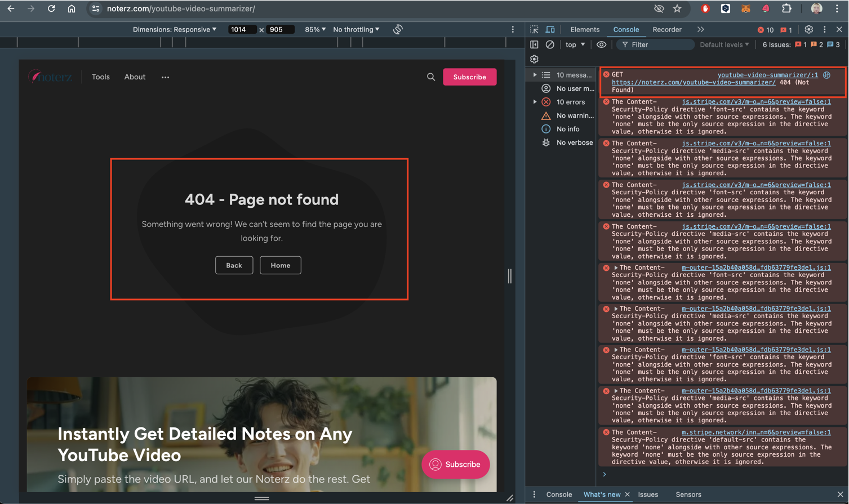
Task: Toggle the console sidebar panel
Action: tap(534, 44)
